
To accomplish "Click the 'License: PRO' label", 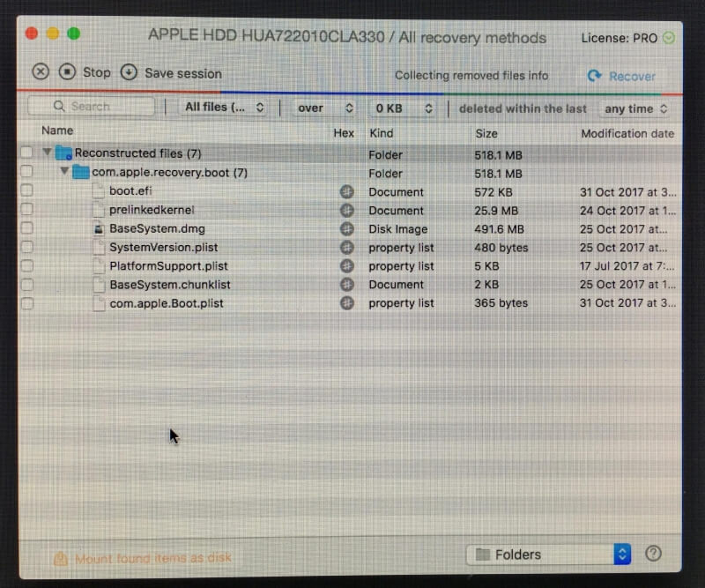I will (x=620, y=38).
